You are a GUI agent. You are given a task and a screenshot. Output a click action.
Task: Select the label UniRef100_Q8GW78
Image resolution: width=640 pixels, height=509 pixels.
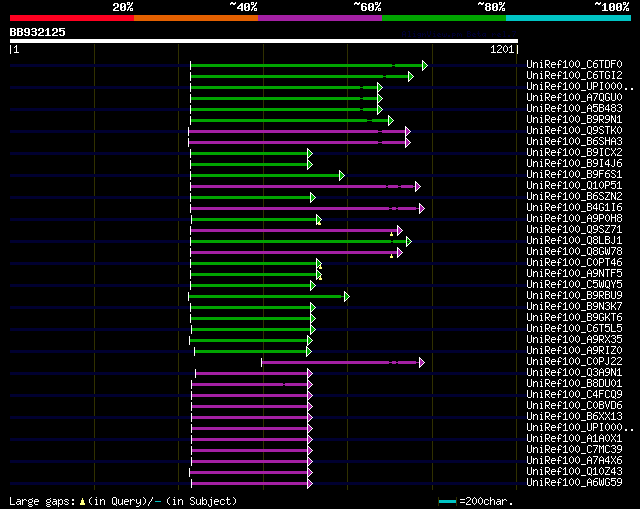click(x=574, y=252)
